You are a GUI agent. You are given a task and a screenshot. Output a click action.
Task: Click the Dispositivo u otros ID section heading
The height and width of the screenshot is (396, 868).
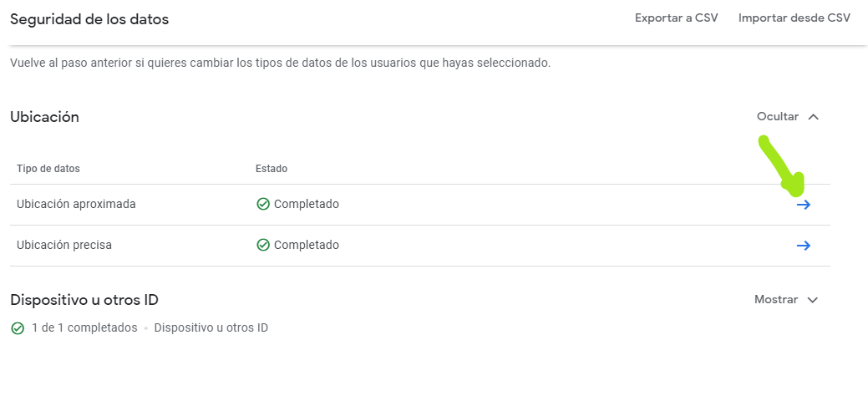click(84, 300)
